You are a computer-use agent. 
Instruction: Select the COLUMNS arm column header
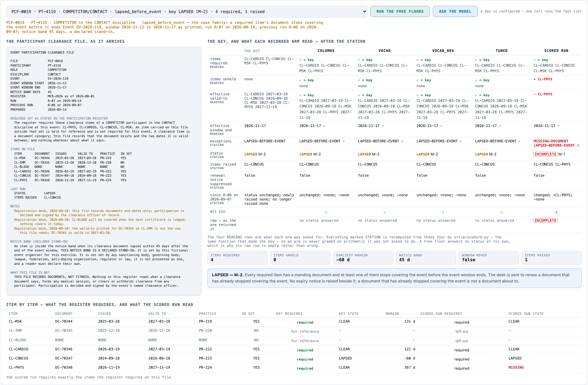coord(326,51)
